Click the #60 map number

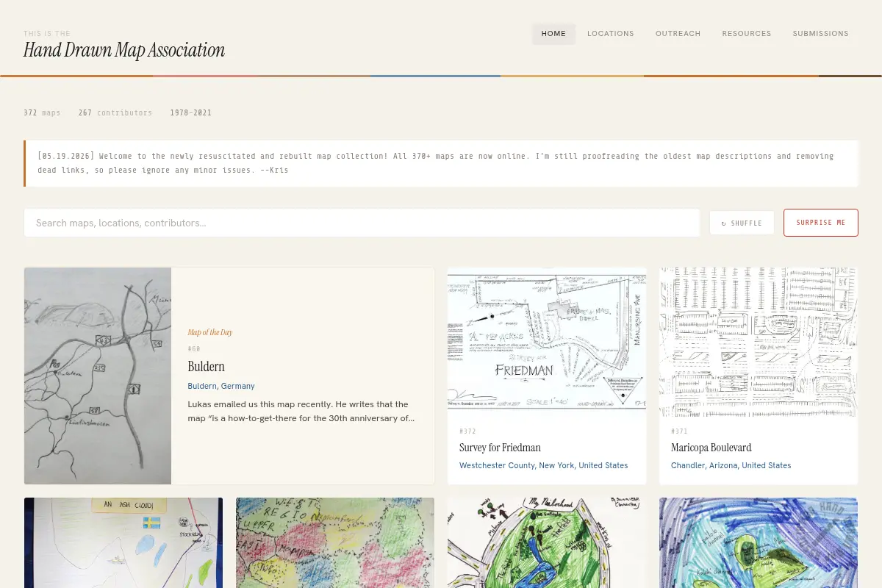[x=194, y=349]
